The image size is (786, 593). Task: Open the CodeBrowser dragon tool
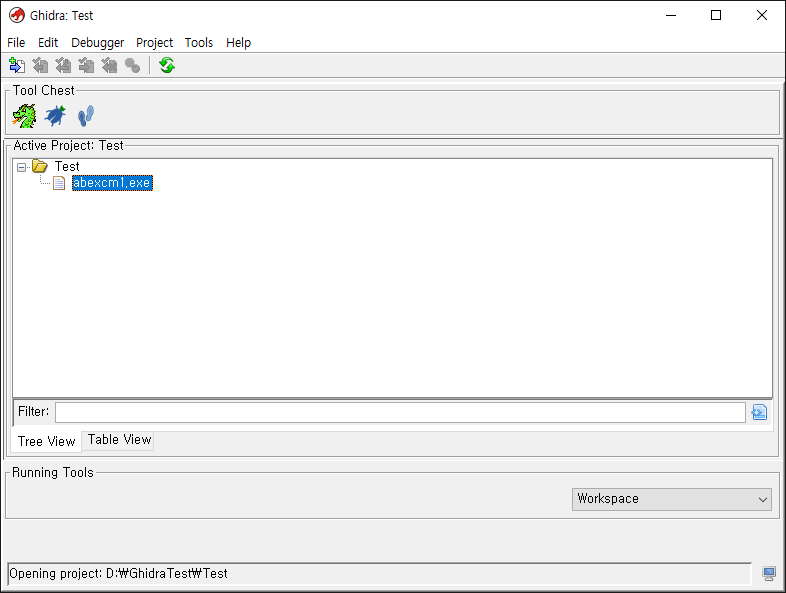click(x=24, y=116)
